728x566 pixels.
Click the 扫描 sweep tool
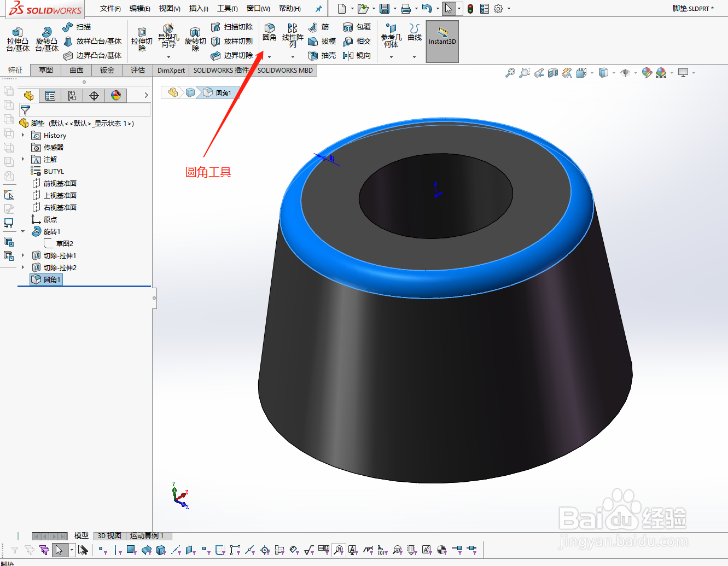(77, 27)
